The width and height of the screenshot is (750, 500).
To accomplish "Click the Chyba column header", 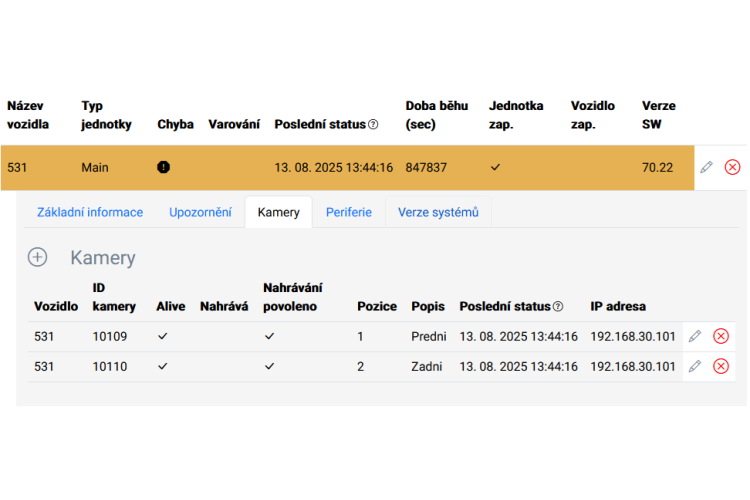I will 175,124.
